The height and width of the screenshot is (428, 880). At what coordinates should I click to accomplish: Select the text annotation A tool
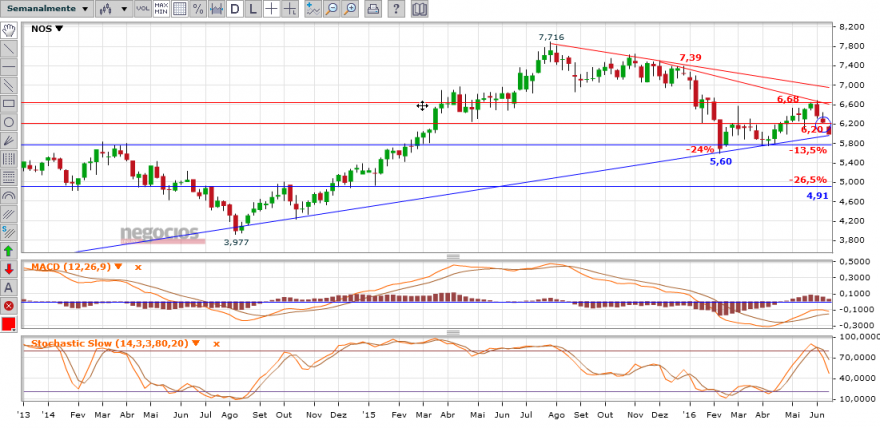pos(9,288)
